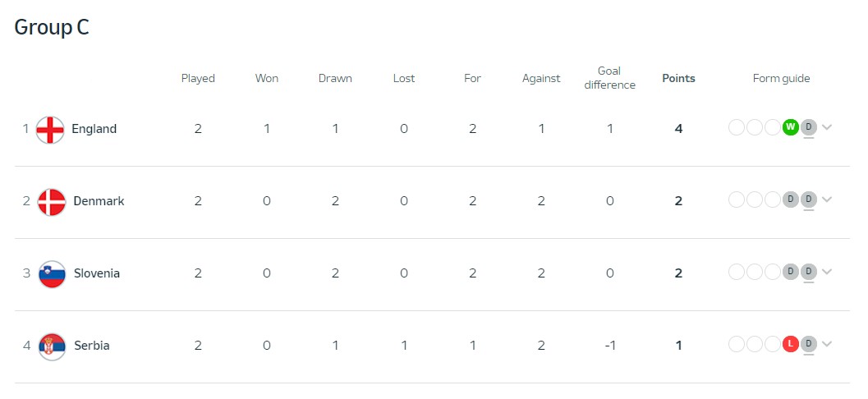The height and width of the screenshot is (399, 868).
Task: Click the Denmark flag icon
Action: [52, 202]
